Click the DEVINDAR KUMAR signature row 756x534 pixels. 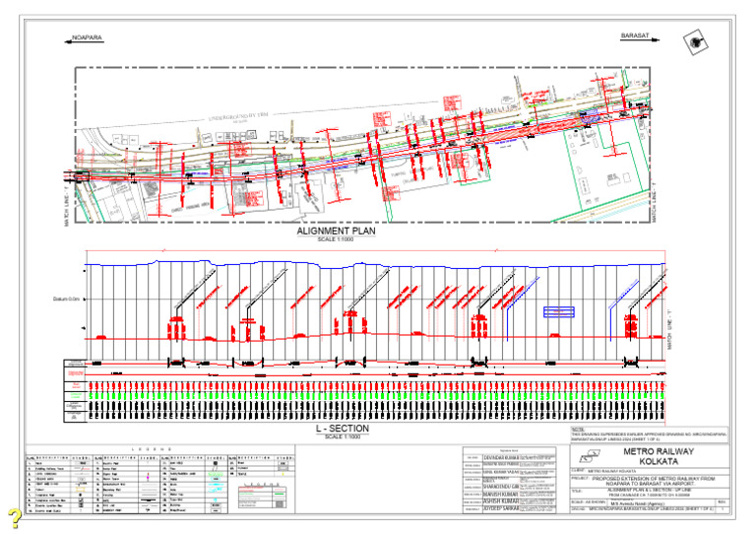coord(510,457)
